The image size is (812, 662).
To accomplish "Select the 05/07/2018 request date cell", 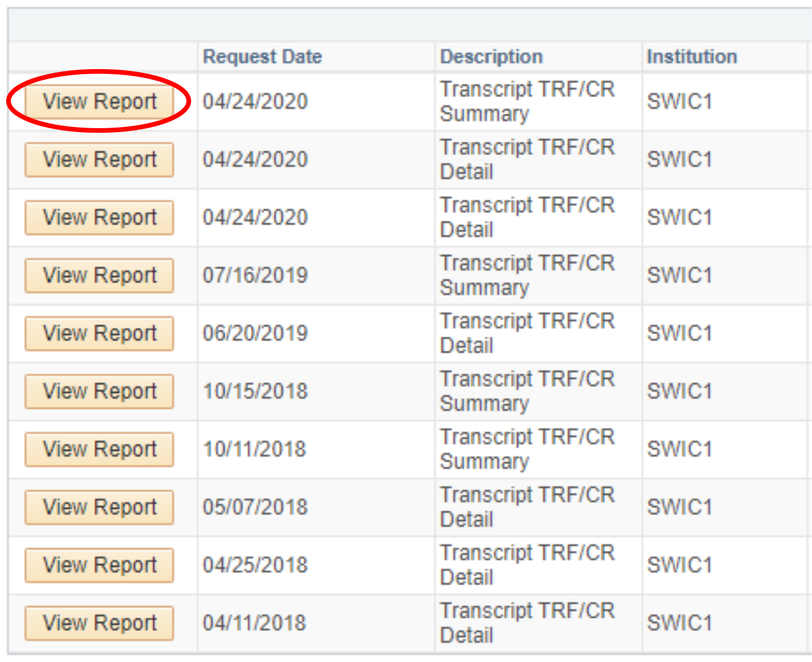I will [255, 507].
